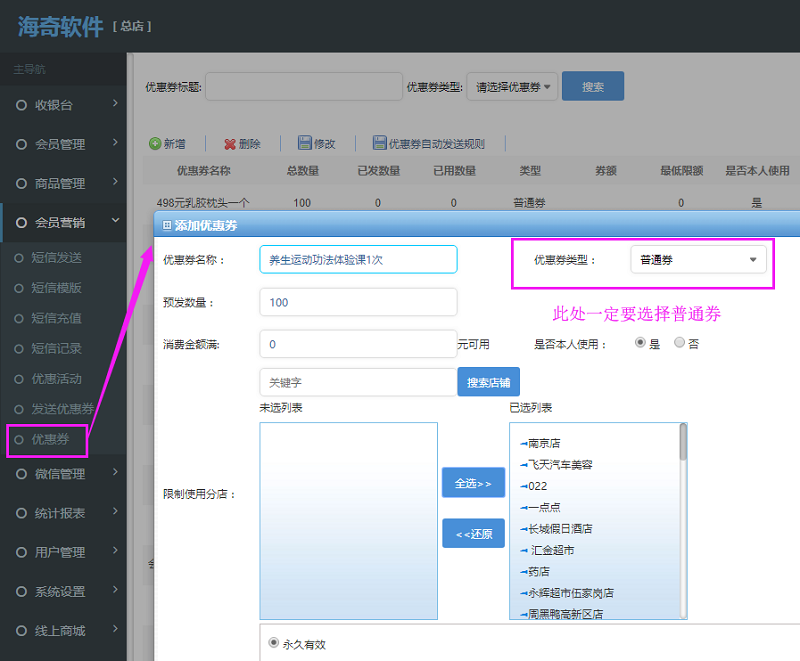Click the 删除 delete coupon icon
This screenshot has width=800, height=661.
point(244,143)
